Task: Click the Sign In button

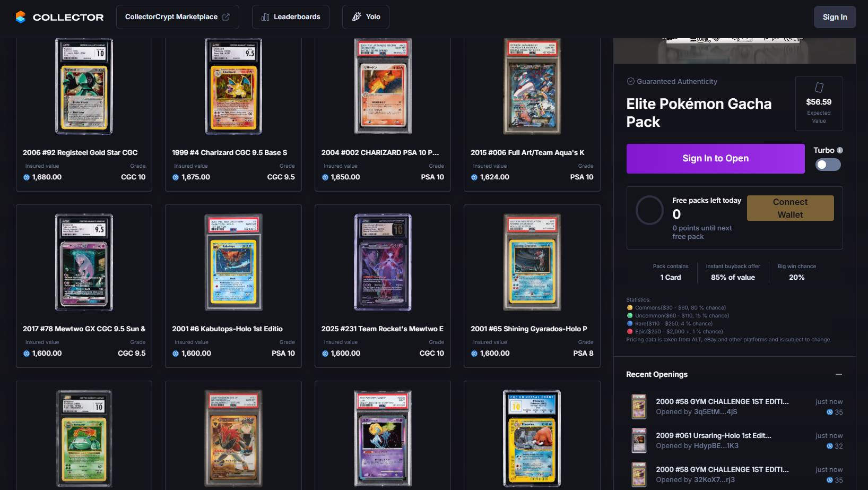Action: tap(835, 17)
